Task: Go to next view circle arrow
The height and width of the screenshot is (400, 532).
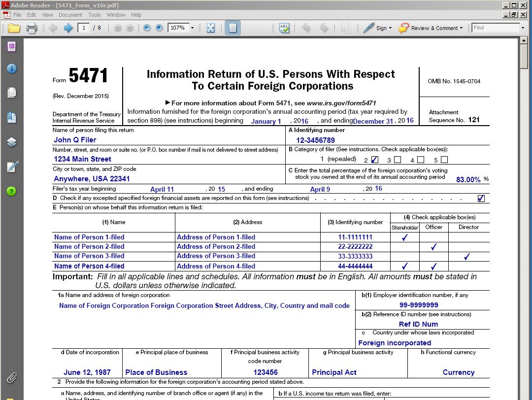Action: click(130, 28)
